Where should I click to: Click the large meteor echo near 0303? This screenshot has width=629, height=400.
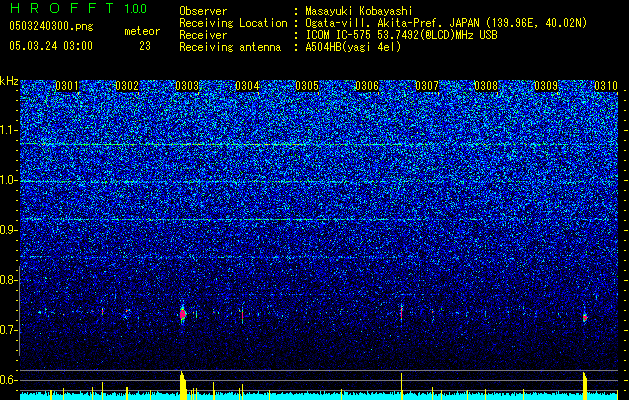tap(183, 314)
